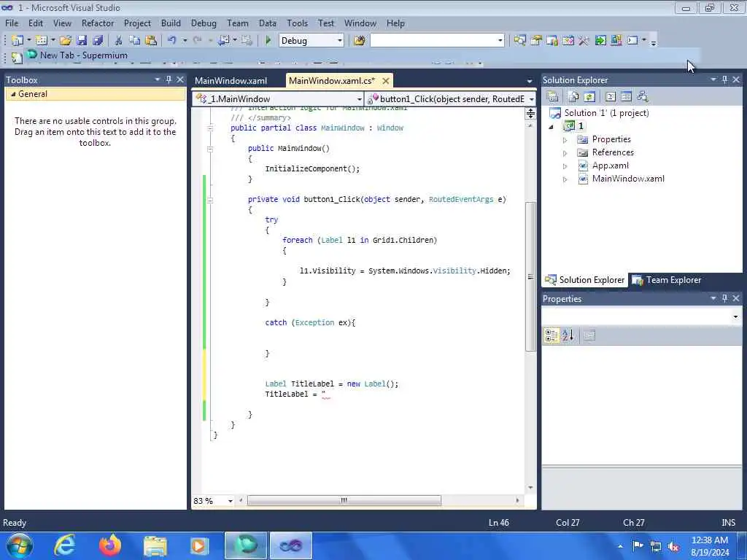
Task: Switch to the Team Explorer tab
Action: click(667, 280)
